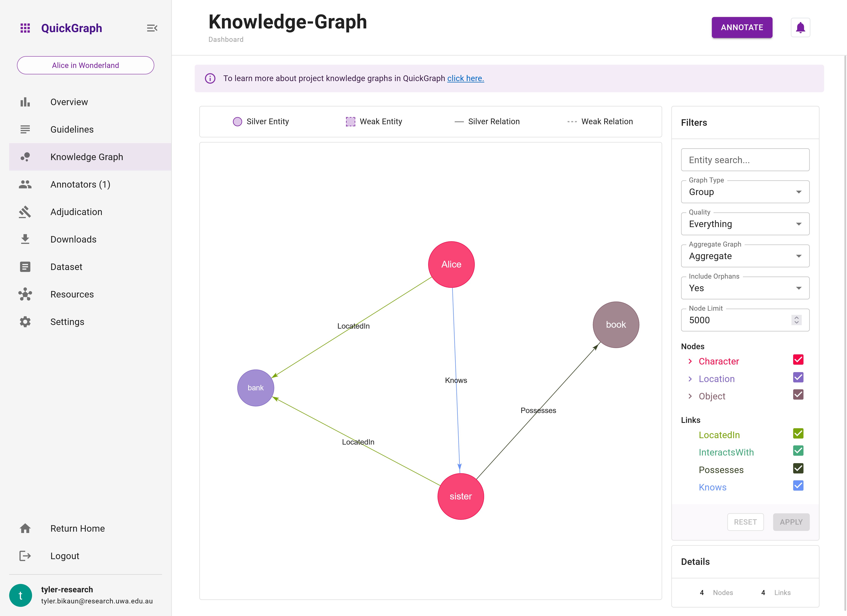Disable the Knows link filter
Screen dimensions: 847x616
coord(799,485)
